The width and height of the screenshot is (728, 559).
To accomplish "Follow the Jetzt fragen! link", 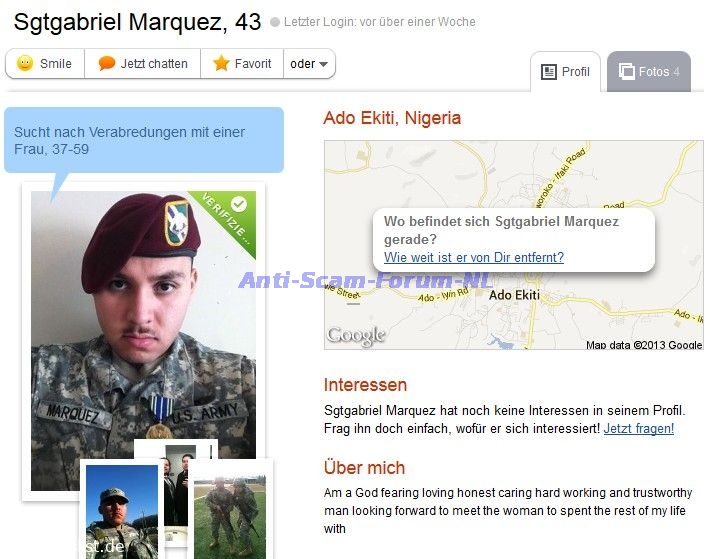I will point(638,428).
